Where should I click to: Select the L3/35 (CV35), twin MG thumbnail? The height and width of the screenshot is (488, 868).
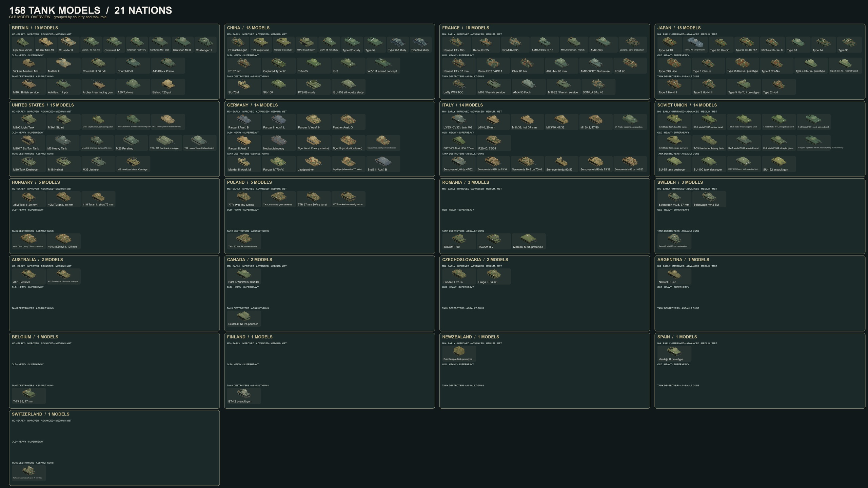(x=459, y=122)
